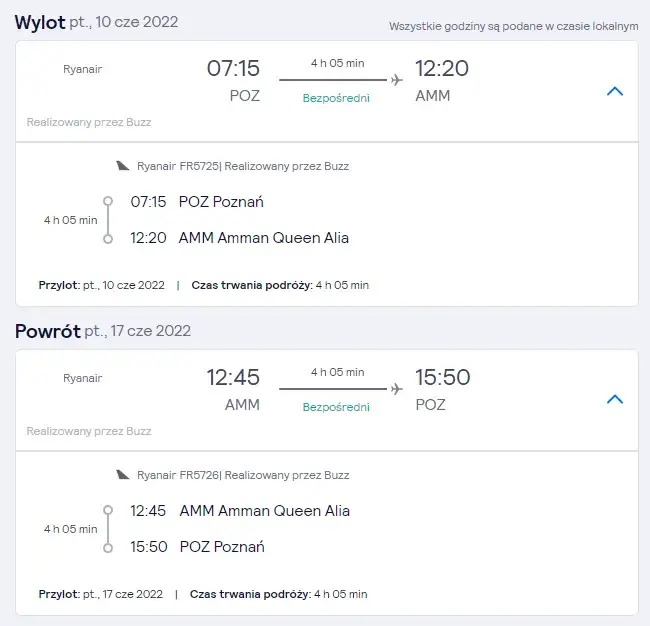Click the green Bezpośredni label on the return flight
The height and width of the screenshot is (626, 650).
[x=335, y=407]
